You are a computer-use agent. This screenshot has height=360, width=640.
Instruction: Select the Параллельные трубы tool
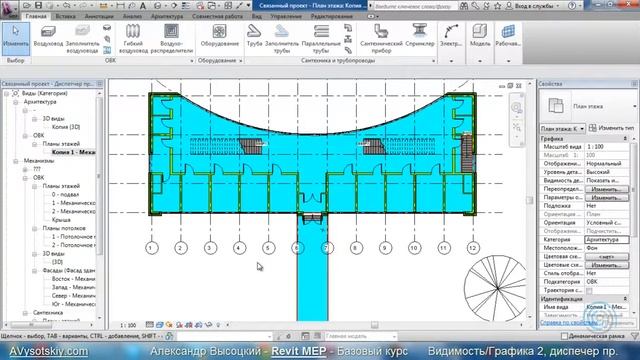coord(321,39)
